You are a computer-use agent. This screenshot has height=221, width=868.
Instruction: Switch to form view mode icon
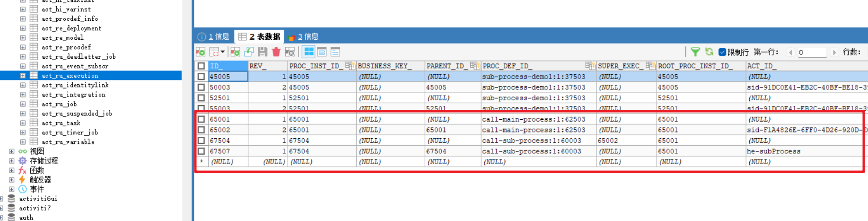click(322, 52)
